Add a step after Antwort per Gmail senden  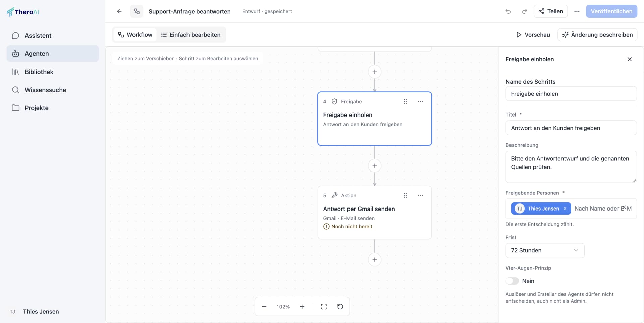point(375,260)
